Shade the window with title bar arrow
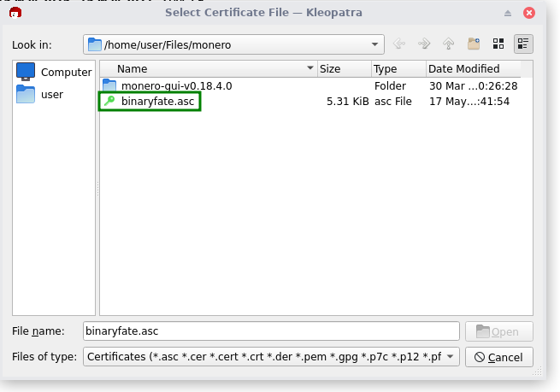The image size is (560, 392). [508, 13]
